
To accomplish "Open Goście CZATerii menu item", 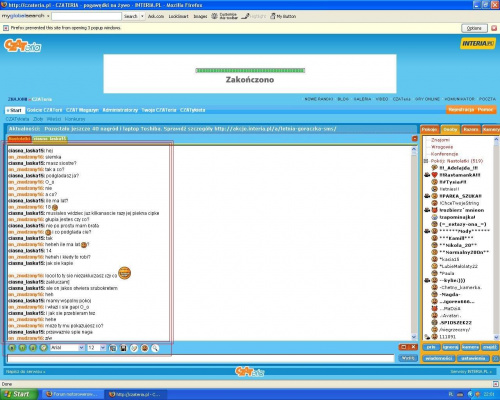I will tap(44, 110).
